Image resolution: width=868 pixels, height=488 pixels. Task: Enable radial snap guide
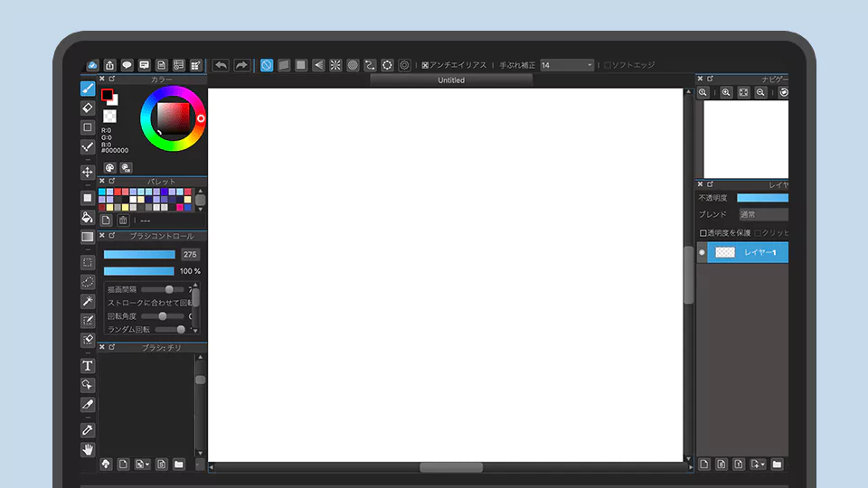335,65
